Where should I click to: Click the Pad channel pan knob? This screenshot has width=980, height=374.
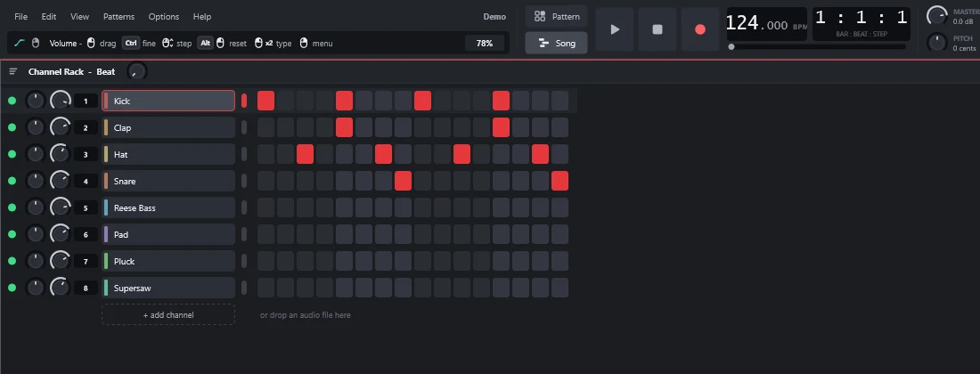pos(35,234)
